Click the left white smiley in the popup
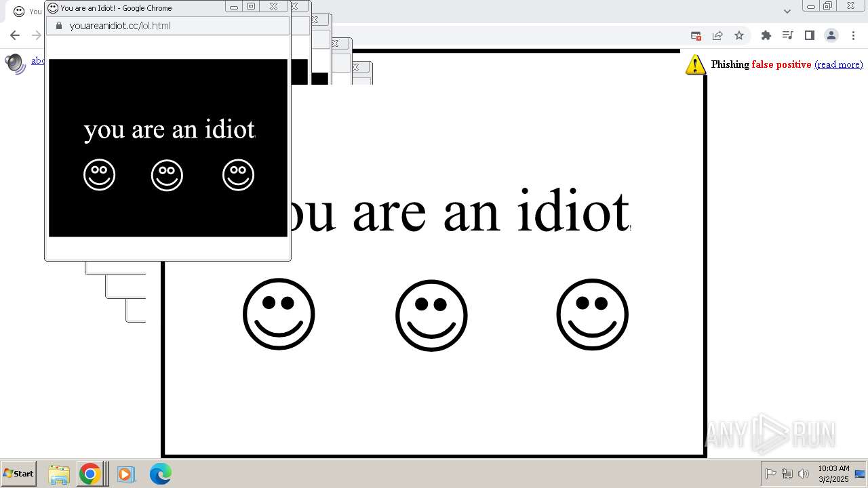This screenshot has width=868, height=488. pos(100,175)
